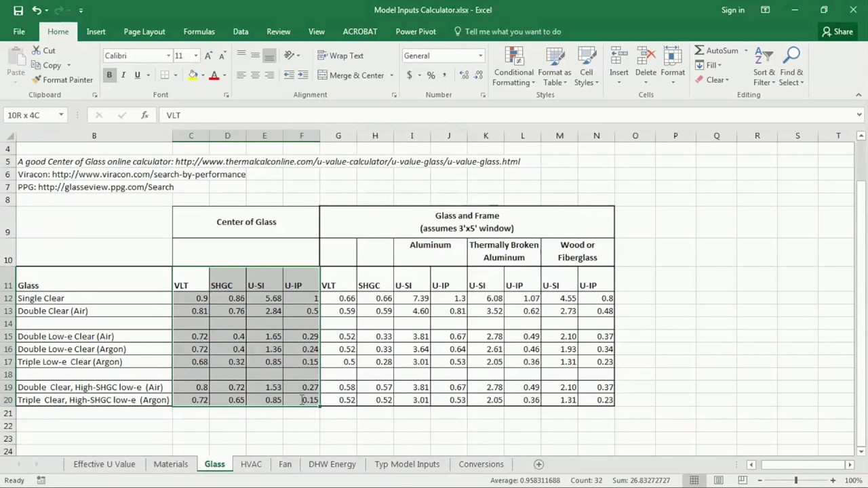
Task: Add a new sheet with plus icon
Action: click(538, 464)
